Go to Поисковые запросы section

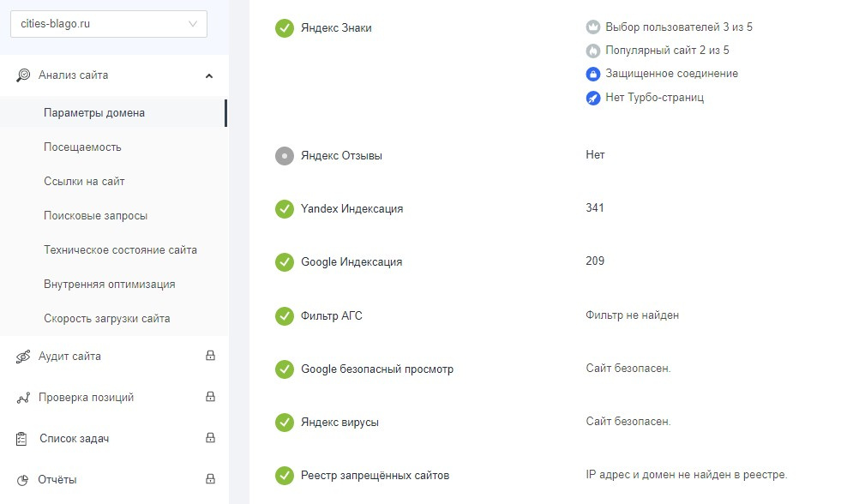(x=95, y=216)
